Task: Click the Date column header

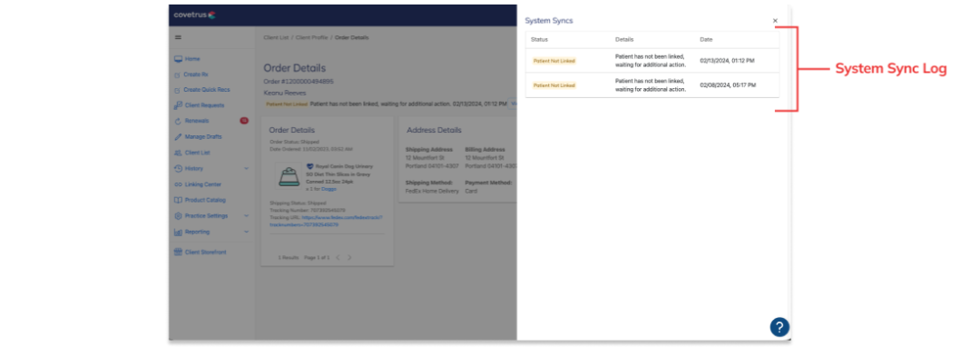Action: point(706,39)
